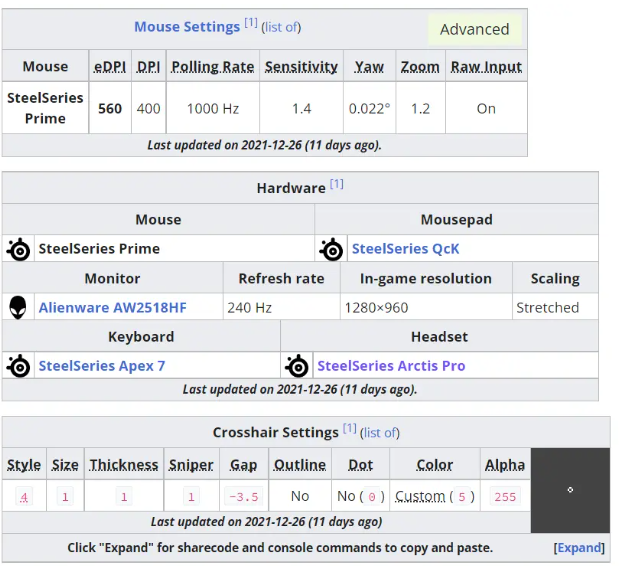Viewport: 619px width, 566px height.
Task: Click the sensitivity value 1.4
Action: 301,109
